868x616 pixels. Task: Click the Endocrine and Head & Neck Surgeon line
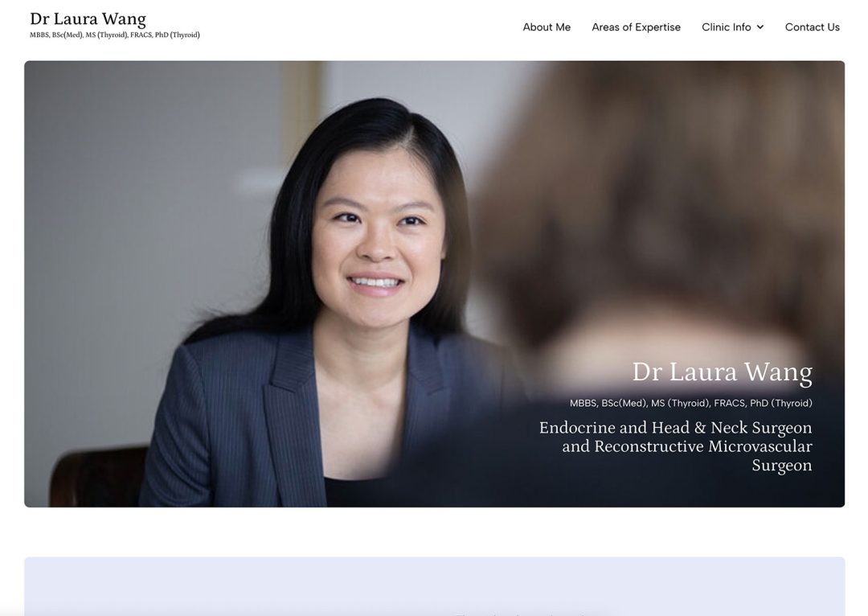point(675,428)
